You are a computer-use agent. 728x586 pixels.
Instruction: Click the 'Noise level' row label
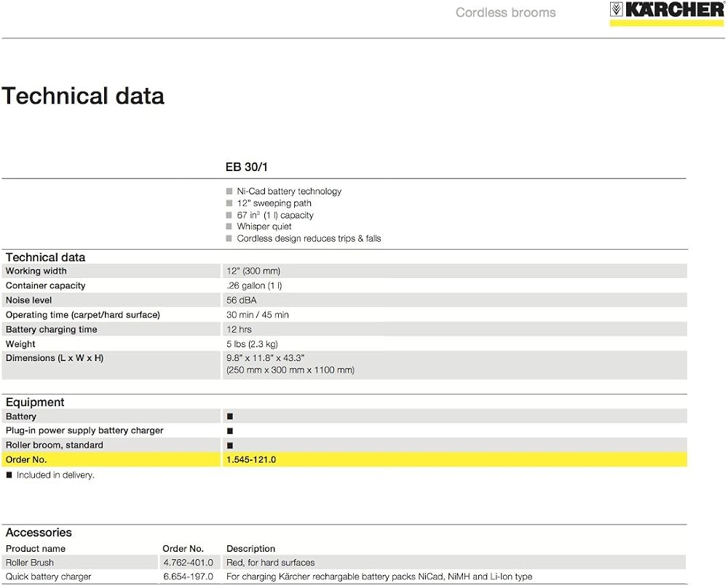pyautogui.click(x=29, y=301)
